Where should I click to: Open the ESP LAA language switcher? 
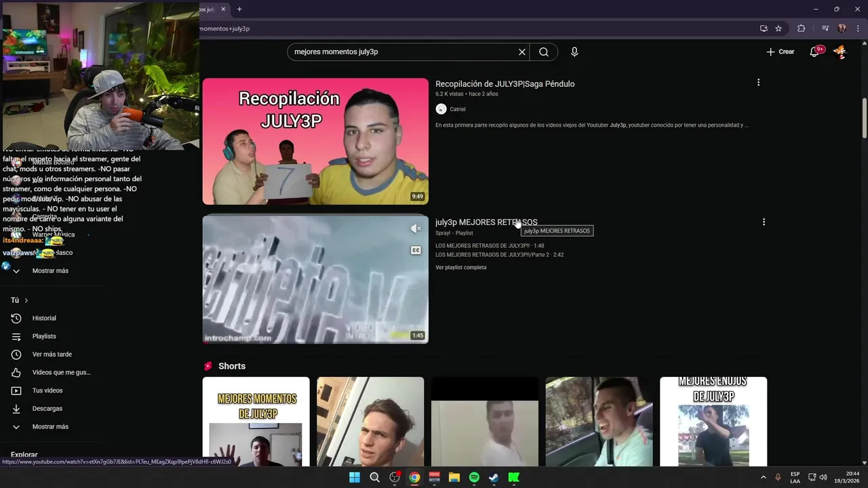coord(795,477)
